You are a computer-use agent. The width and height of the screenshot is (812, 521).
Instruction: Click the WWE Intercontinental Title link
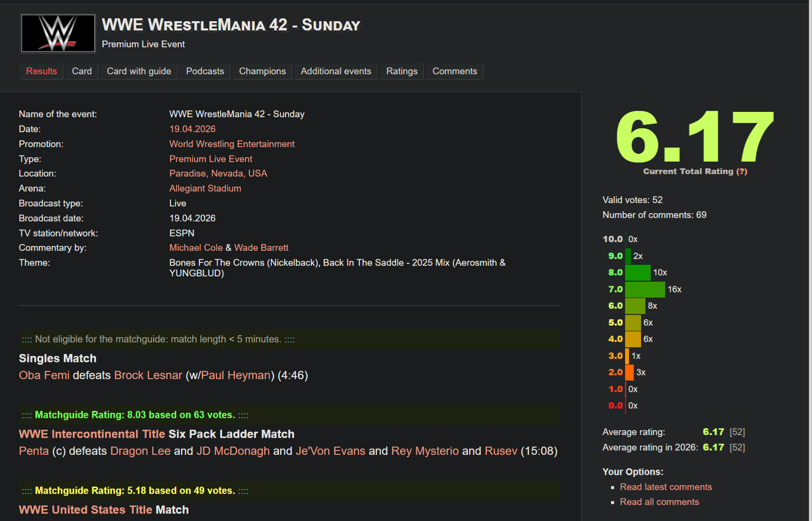coord(92,434)
